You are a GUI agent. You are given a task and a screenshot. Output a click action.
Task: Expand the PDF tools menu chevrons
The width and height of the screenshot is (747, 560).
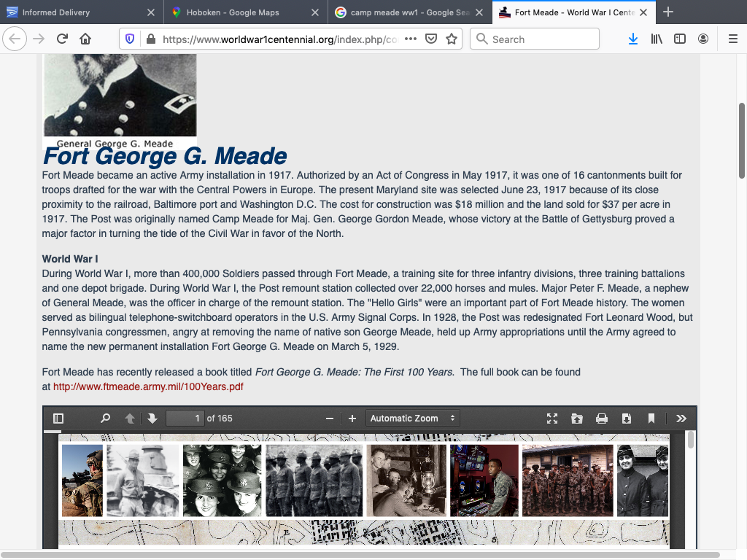click(x=681, y=419)
